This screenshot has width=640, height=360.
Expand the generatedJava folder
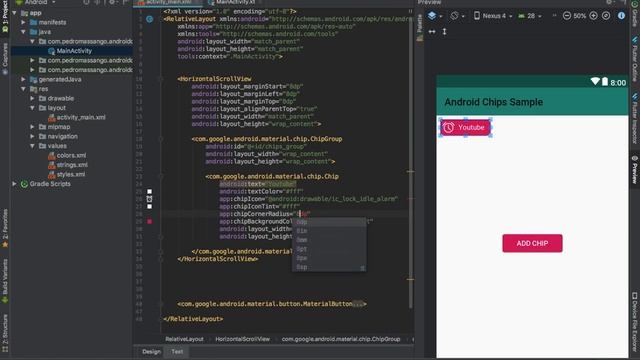click(23, 79)
